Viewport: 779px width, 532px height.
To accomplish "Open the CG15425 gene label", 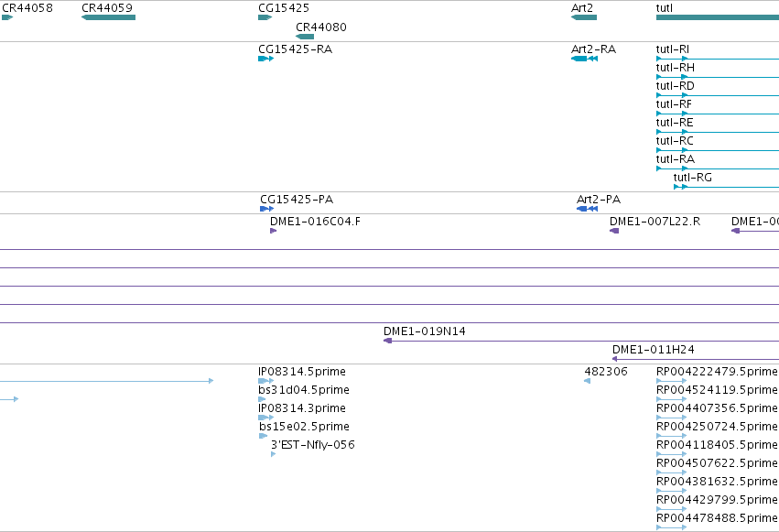I will coord(284,8).
